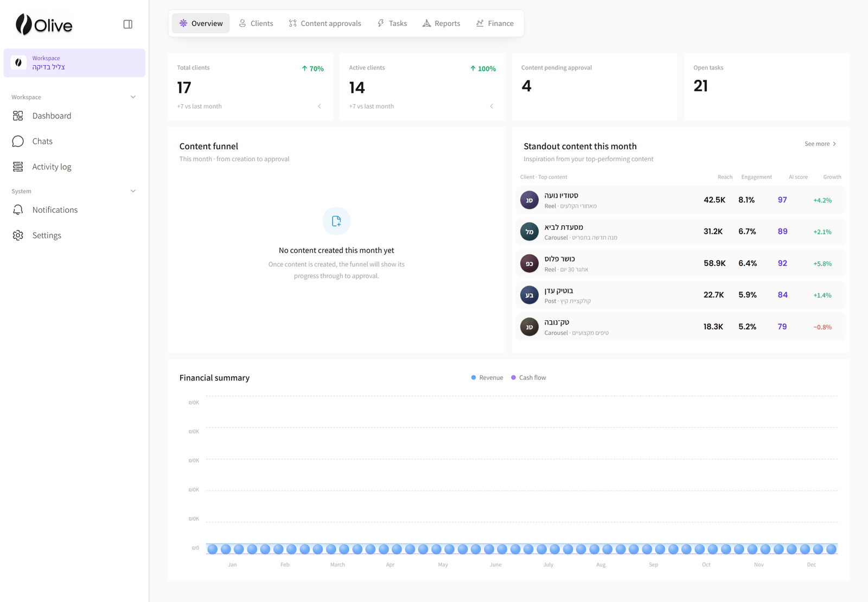Click avatar for טק־נובה
Image resolution: width=868 pixels, height=602 pixels.
pyautogui.click(x=529, y=327)
